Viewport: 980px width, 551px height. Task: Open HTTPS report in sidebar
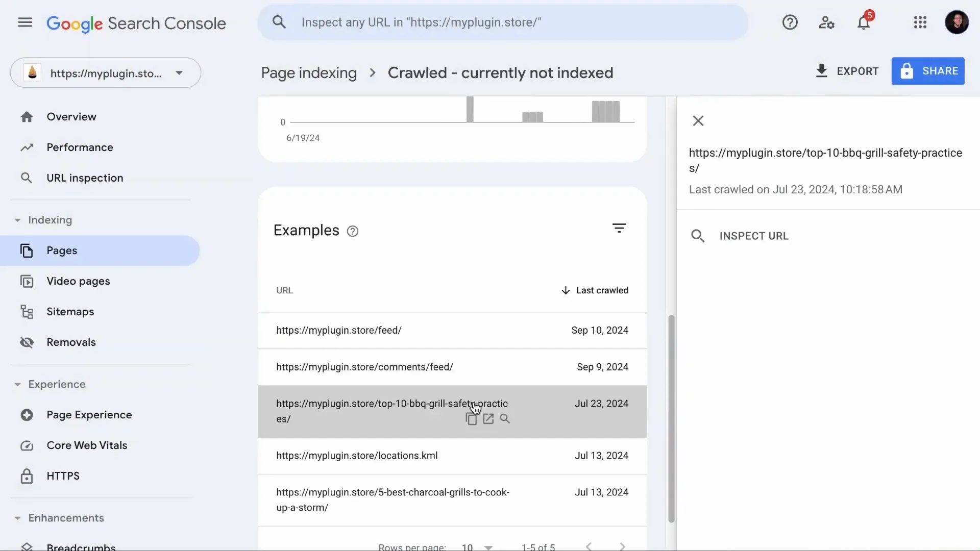pos(63,476)
